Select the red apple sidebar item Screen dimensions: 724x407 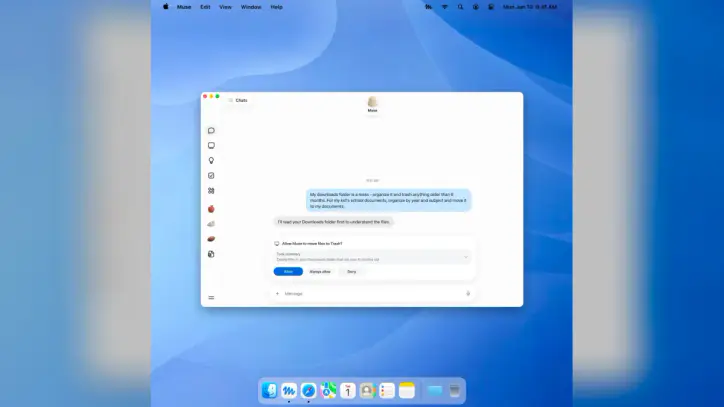click(211, 209)
